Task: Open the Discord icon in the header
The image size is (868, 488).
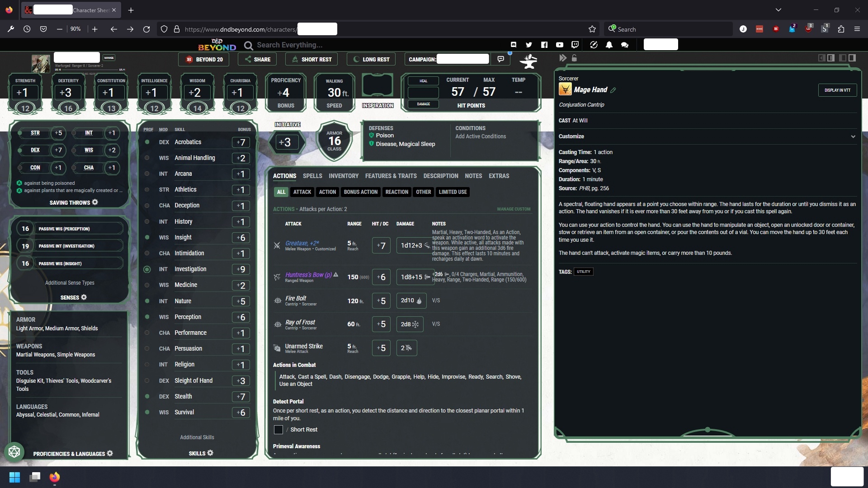Action: tap(514, 45)
